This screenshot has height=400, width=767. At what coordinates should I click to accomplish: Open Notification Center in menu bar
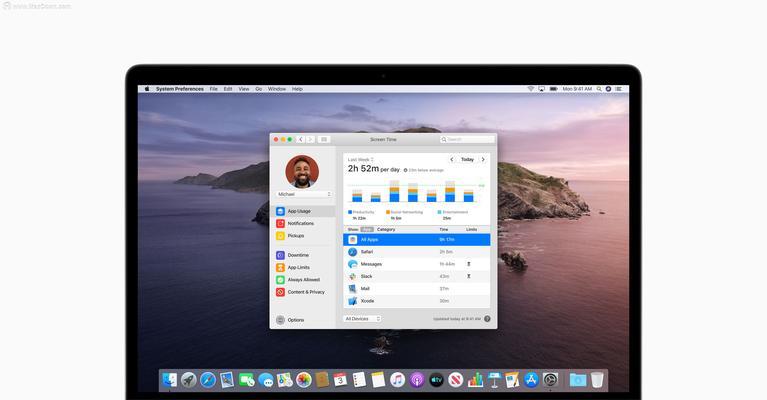(619, 89)
